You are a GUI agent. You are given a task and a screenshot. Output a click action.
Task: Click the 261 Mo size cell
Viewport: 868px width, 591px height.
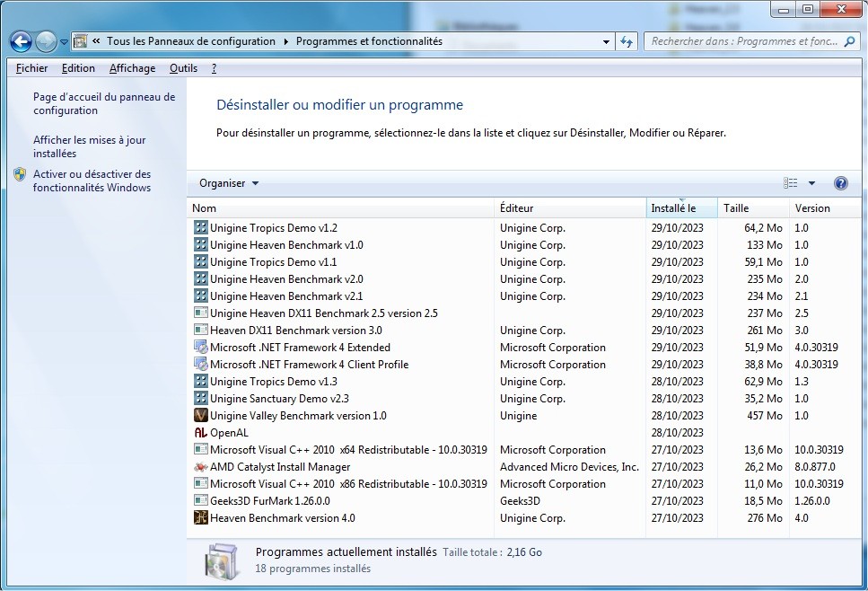[x=765, y=331]
